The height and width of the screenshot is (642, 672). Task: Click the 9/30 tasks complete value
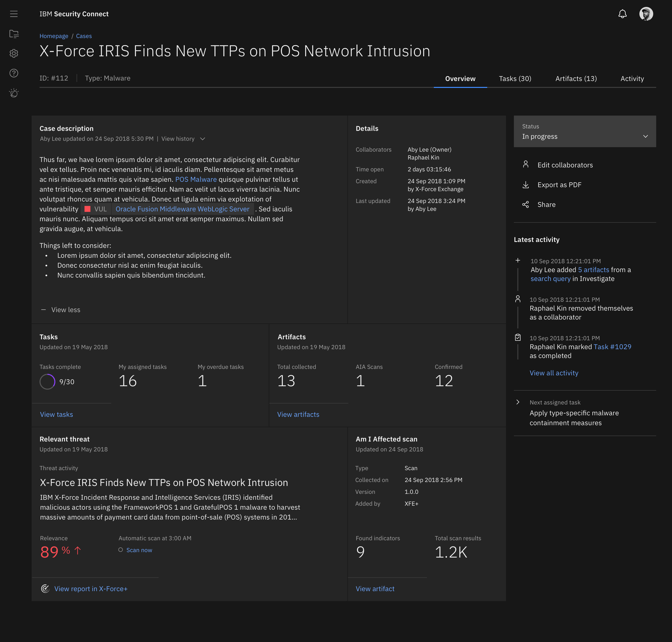(x=67, y=382)
